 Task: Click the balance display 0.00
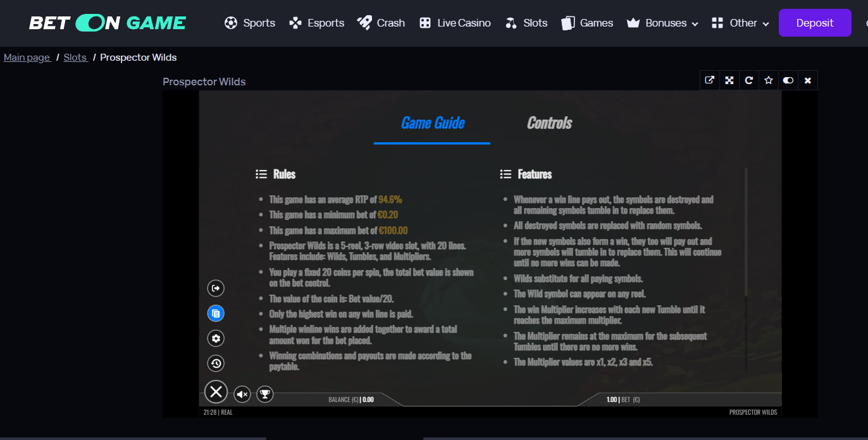tap(351, 400)
